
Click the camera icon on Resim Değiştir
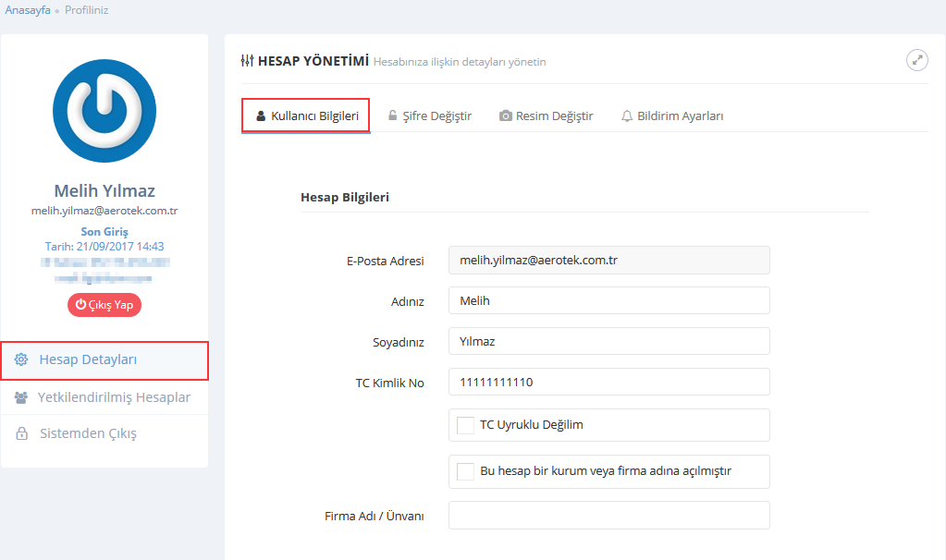pyautogui.click(x=506, y=116)
